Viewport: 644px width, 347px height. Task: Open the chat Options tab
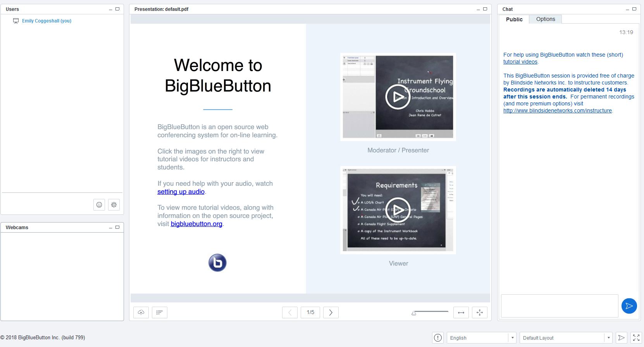(x=546, y=19)
